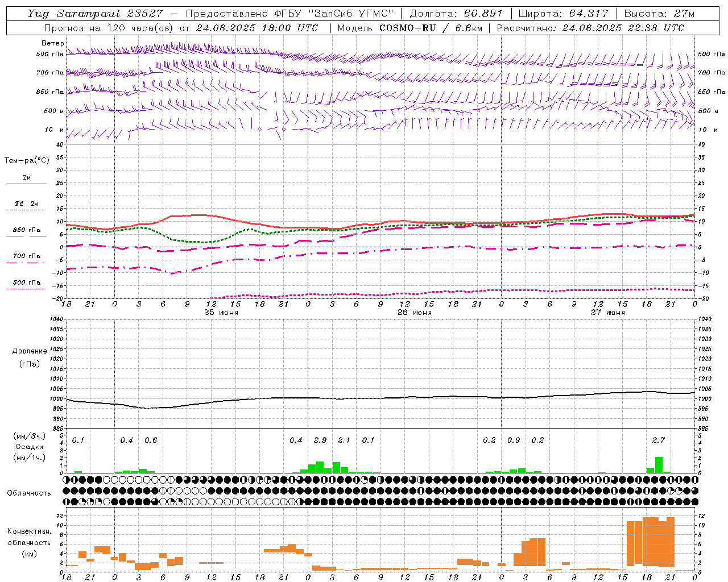
Task: Click the '700 гПа' temperature legend entry
Action: coord(27,256)
